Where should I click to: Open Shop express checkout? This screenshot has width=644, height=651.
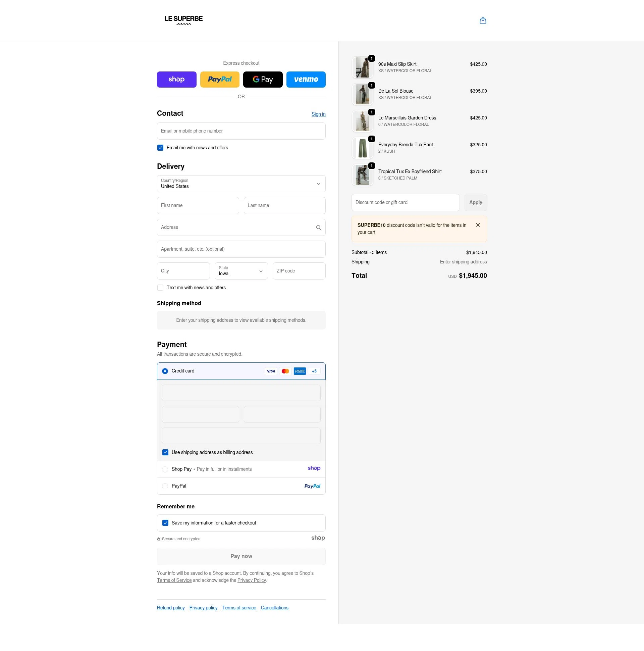pyautogui.click(x=176, y=79)
